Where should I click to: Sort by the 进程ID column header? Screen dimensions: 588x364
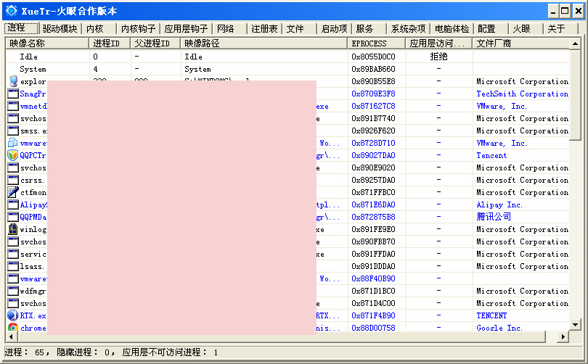pos(110,44)
